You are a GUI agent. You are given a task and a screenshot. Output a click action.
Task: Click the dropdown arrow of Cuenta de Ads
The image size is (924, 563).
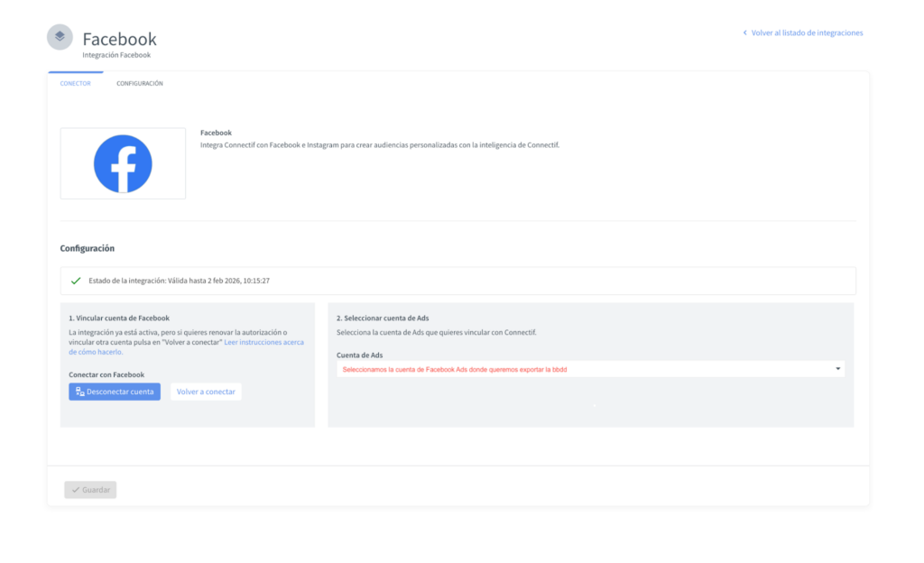point(837,369)
